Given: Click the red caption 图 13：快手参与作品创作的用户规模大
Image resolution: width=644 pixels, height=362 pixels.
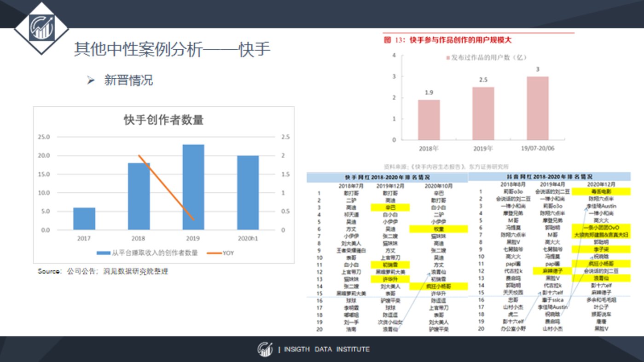Looking at the screenshot, I should pos(448,40).
